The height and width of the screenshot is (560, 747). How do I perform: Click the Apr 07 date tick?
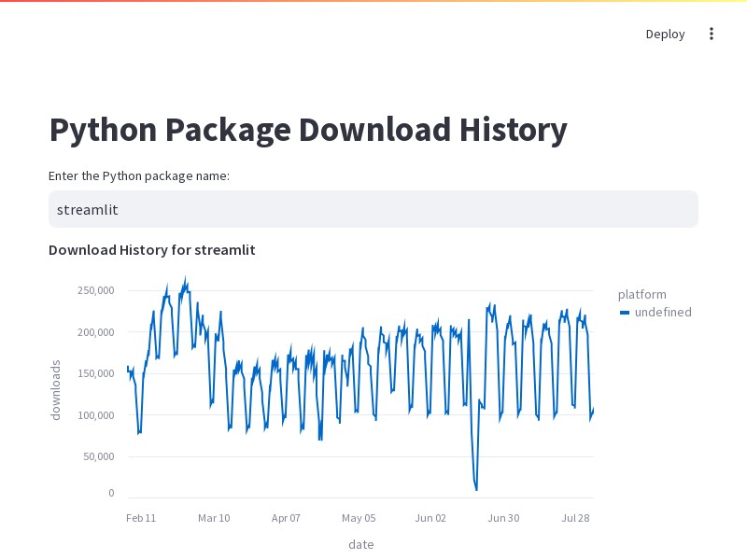pyautogui.click(x=286, y=518)
